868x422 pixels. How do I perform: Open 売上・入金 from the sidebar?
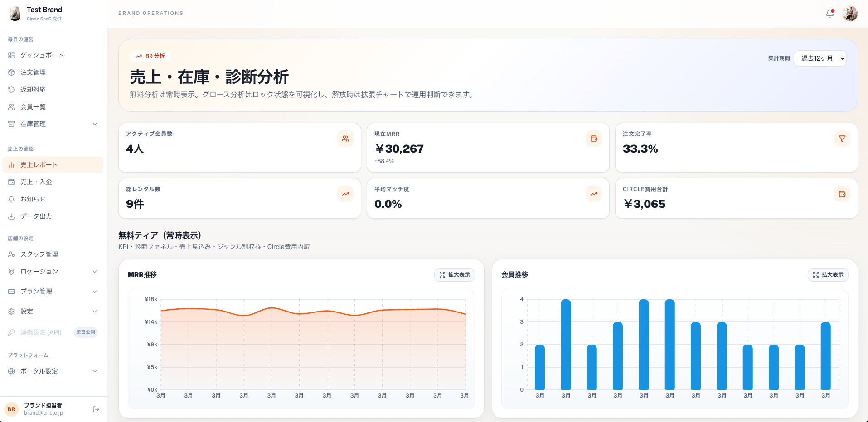pos(53,182)
